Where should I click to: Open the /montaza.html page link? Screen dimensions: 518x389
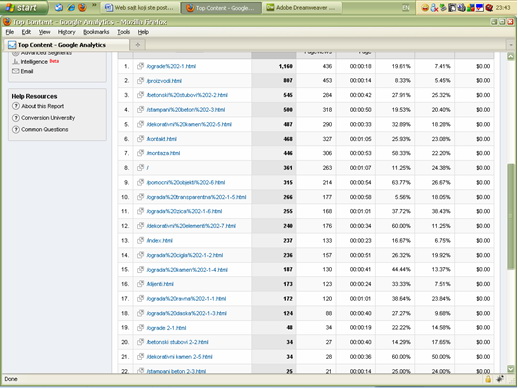163,153
